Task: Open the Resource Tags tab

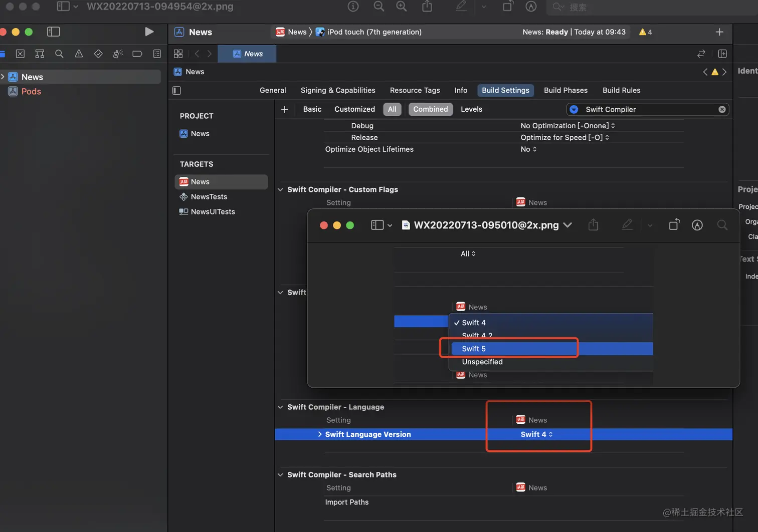Action: point(415,90)
